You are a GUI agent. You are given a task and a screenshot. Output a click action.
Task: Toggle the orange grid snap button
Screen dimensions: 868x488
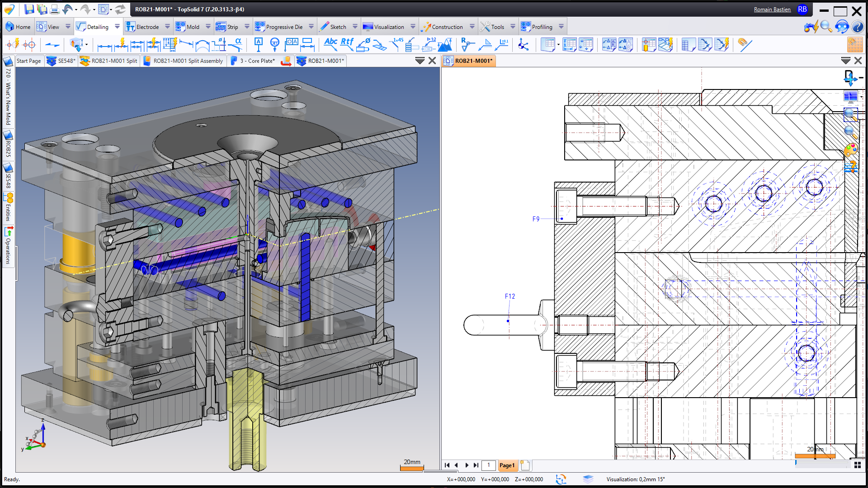pyautogui.click(x=854, y=44)
